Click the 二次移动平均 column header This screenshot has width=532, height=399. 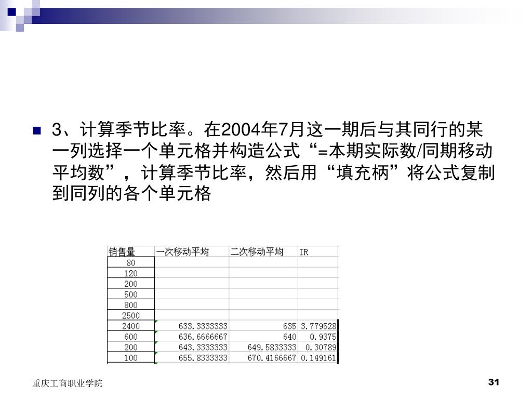click(x=263, y=252)
